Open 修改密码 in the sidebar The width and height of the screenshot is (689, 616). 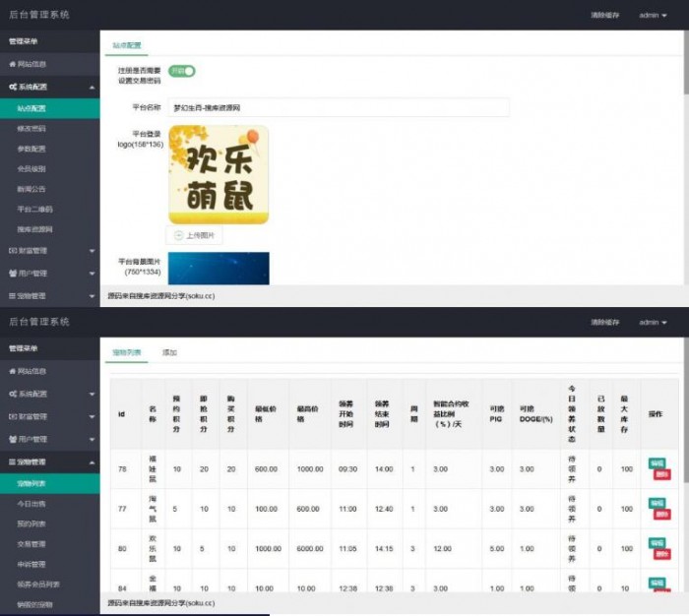click(x=31, y=128)
